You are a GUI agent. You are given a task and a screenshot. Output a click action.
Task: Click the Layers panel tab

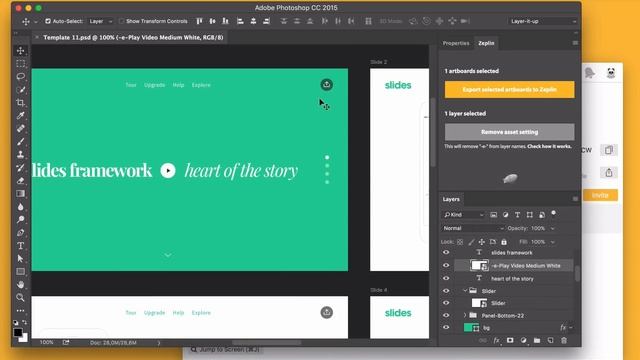(x=451, y=199)
